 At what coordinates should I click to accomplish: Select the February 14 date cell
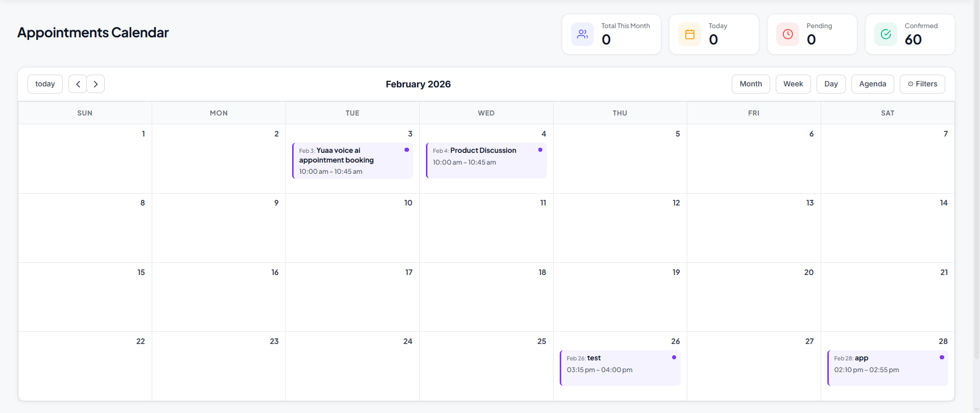coord(887,230)
